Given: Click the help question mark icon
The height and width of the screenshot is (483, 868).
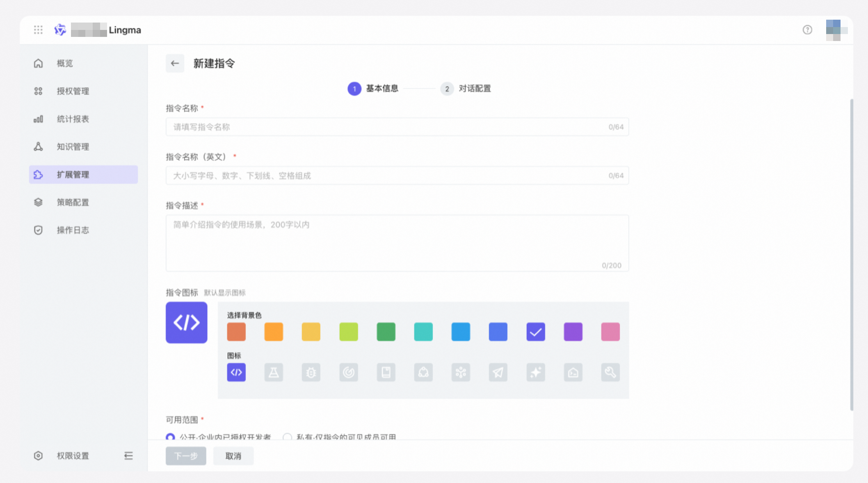Looking at the screenshot, I should click(x=807, y=30).
